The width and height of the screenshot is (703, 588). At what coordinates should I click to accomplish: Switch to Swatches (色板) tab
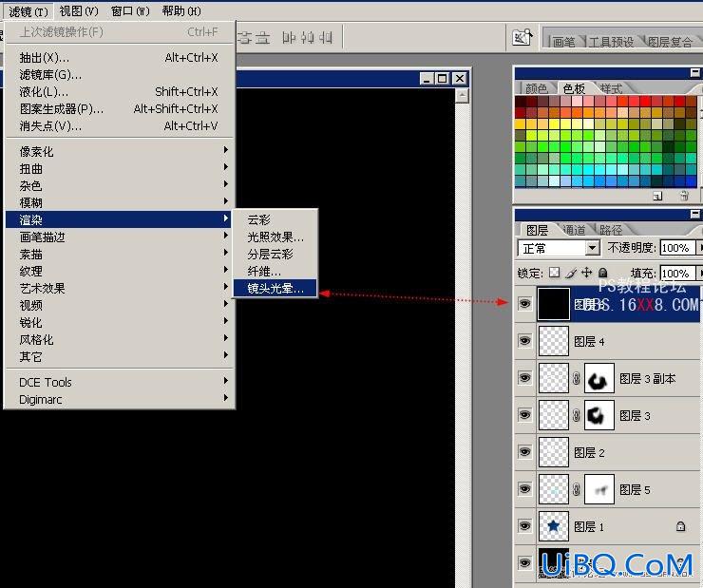(x=575, y=88)
